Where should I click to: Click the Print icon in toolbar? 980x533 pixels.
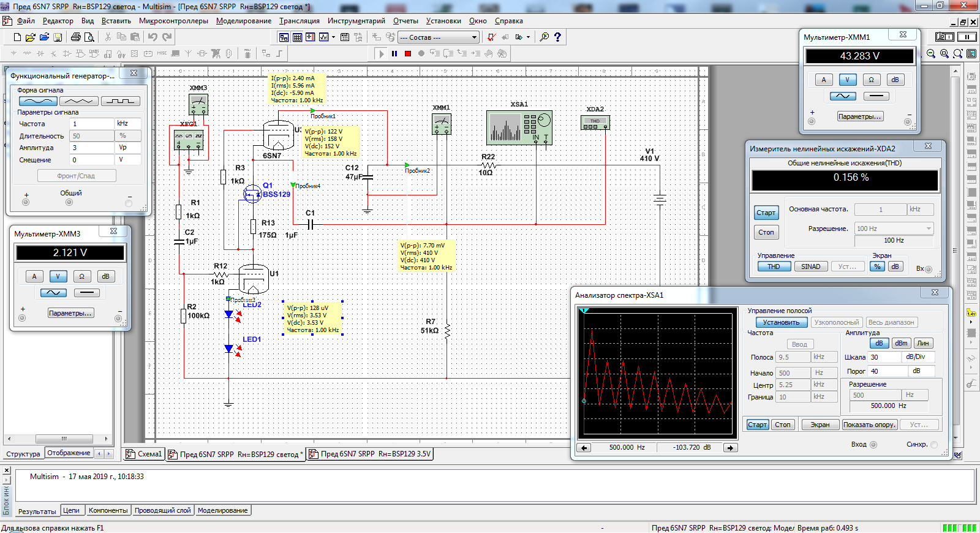click(77, 37)
